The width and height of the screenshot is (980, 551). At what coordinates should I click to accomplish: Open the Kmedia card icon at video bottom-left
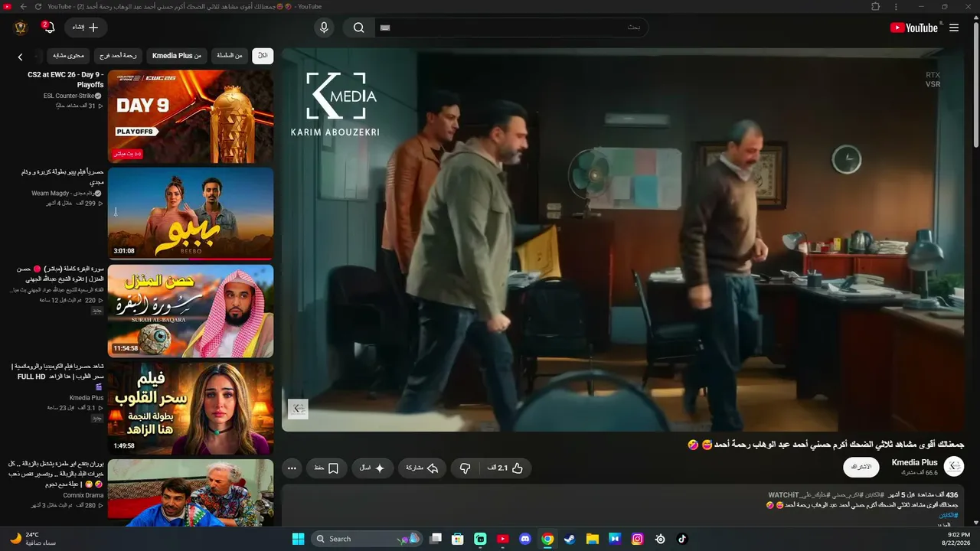(298, 409)
